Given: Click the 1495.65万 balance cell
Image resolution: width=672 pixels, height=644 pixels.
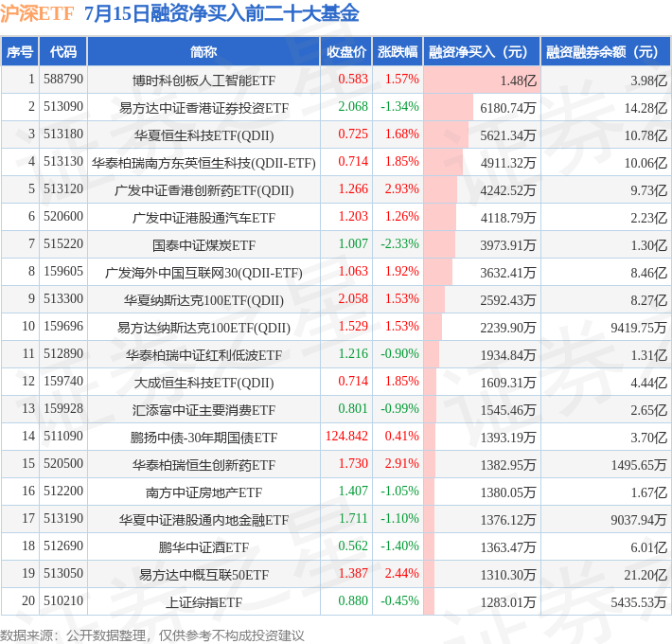Looking at the screenshot, I should (639, 464).
